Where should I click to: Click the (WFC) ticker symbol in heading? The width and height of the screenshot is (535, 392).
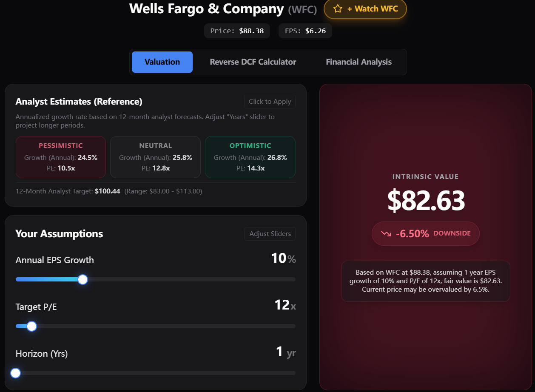tap(302, 9)
